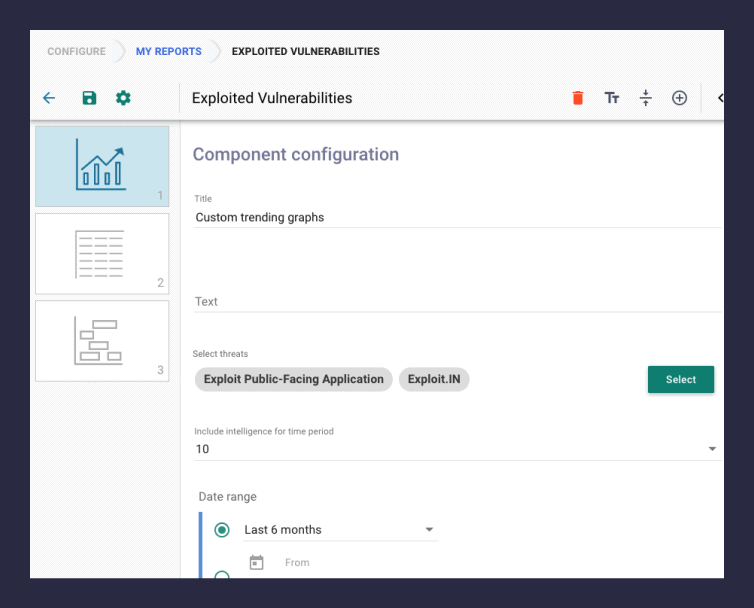Click the Exploit.IN threat chip
The height and width of the screenshot is (608, 754).
433,379
